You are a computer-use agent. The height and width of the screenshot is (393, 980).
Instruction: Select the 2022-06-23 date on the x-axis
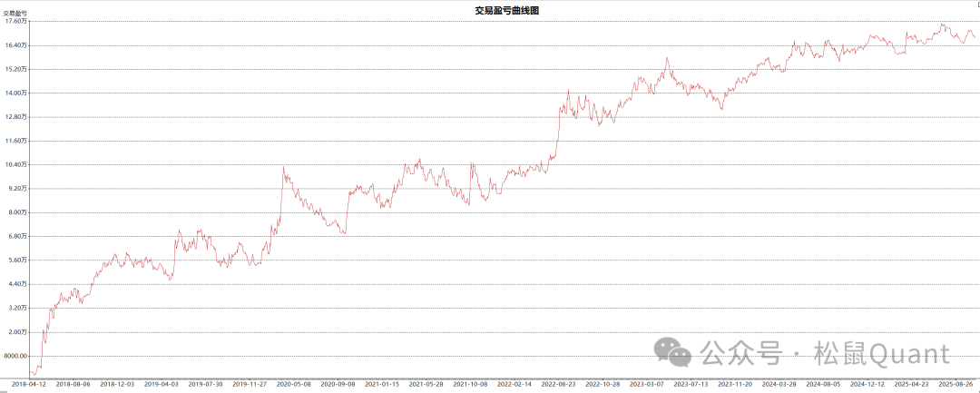tap(558, 384)
